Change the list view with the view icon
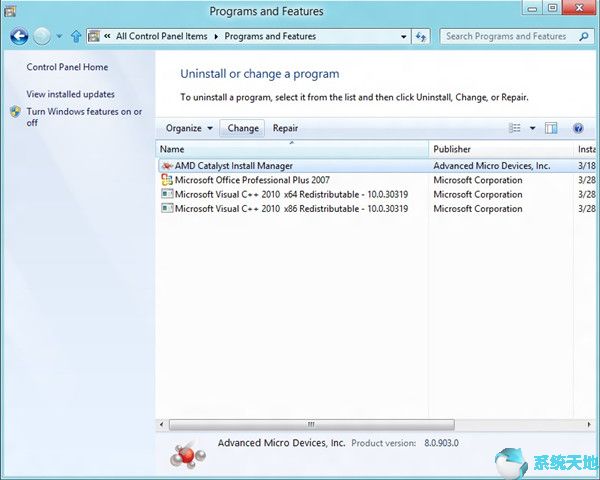Screen dimensions: 600x480 point(515,128)
